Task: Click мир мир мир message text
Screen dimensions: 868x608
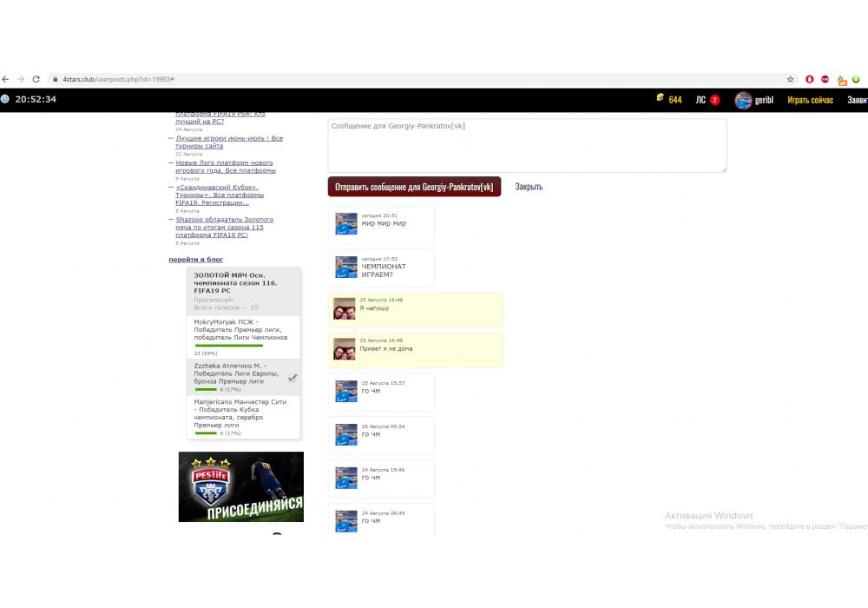Action: coord(384,223)
